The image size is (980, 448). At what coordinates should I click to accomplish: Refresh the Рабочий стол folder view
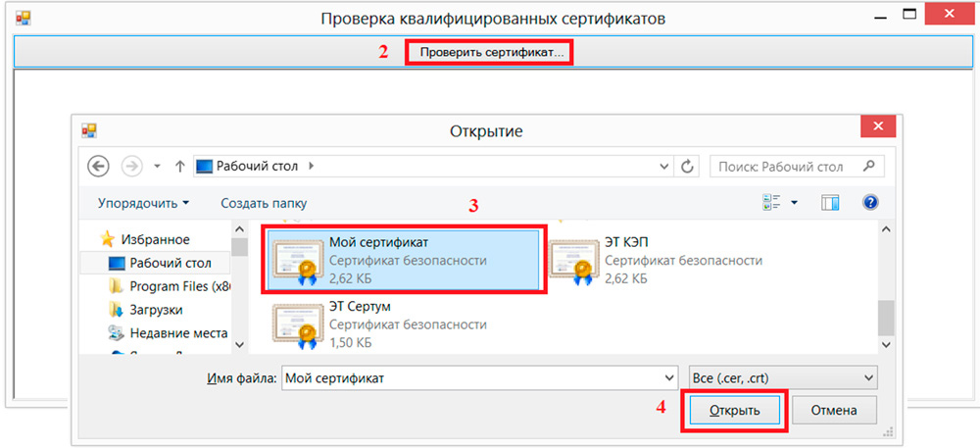pos(688,167)
